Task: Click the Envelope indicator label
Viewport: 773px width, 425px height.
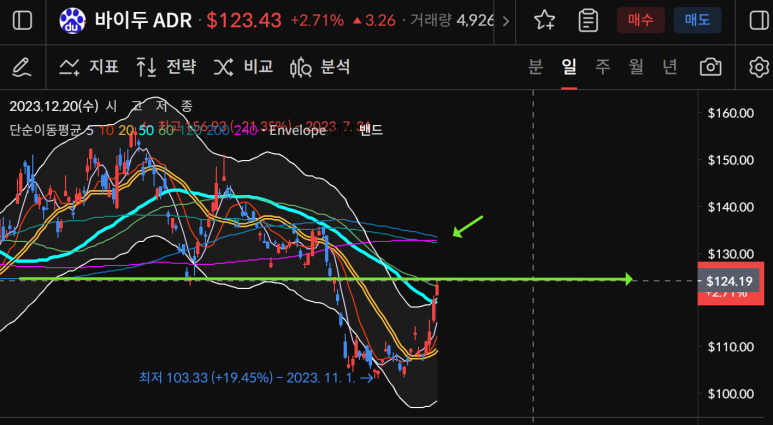Action: (x=297, y=131)
